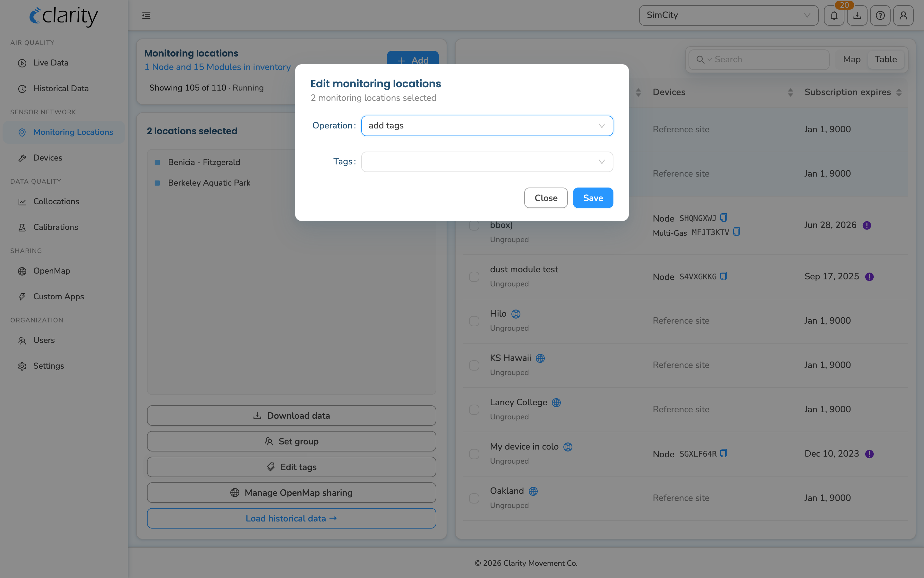Viewport: 924px width, 578px height.
Task: Copy node ID SHQNGXWJ
Action: coord(723,218)
